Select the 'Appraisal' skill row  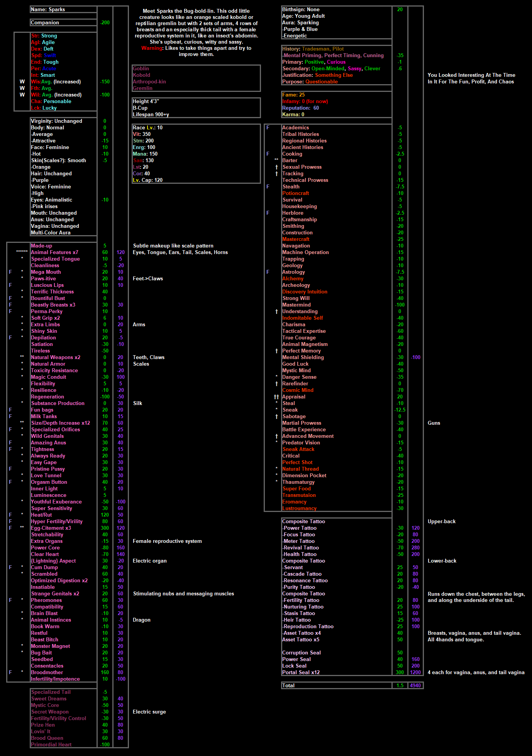click(x=294, y=397)
